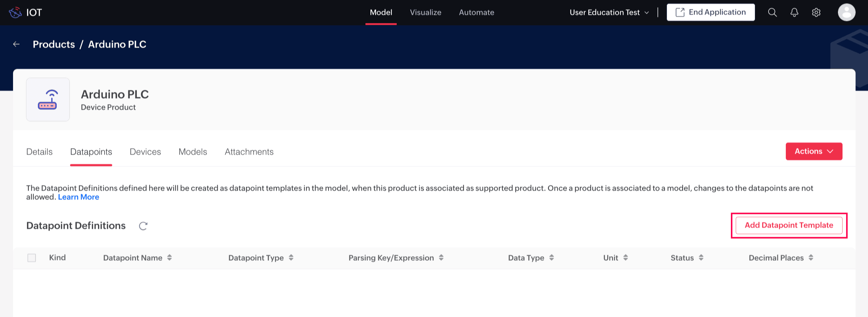Click the Arduino PLC device product icon
Viewport: 868px width, 317px height.
click(48, 100)
